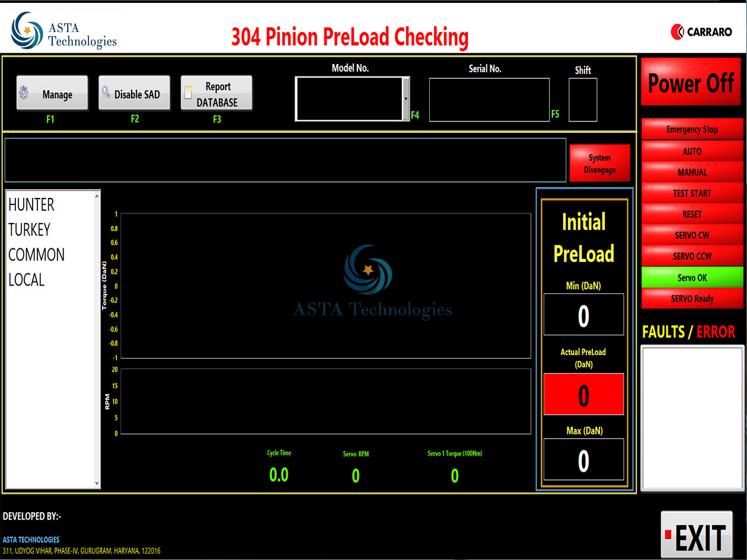
Task: Toggle the Emergency Stop indicator
Action: pos(692,130)
